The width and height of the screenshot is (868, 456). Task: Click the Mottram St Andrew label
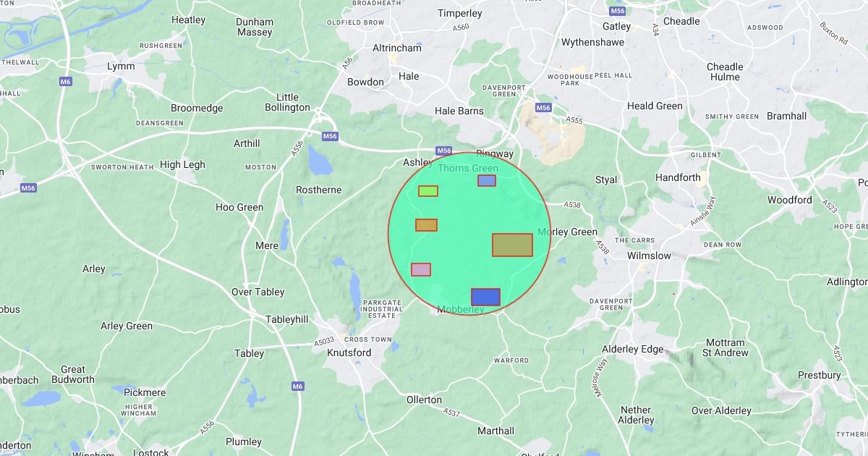[x=726, y=347]
